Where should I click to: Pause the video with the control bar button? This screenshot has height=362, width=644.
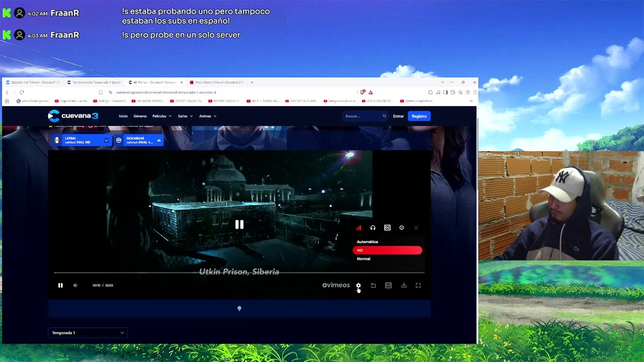[x=60, y=285]
